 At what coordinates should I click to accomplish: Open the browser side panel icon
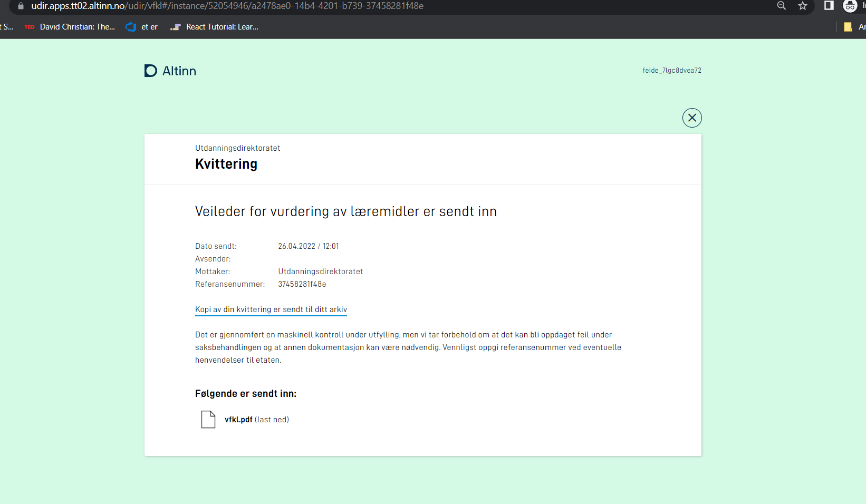point(829,7)
